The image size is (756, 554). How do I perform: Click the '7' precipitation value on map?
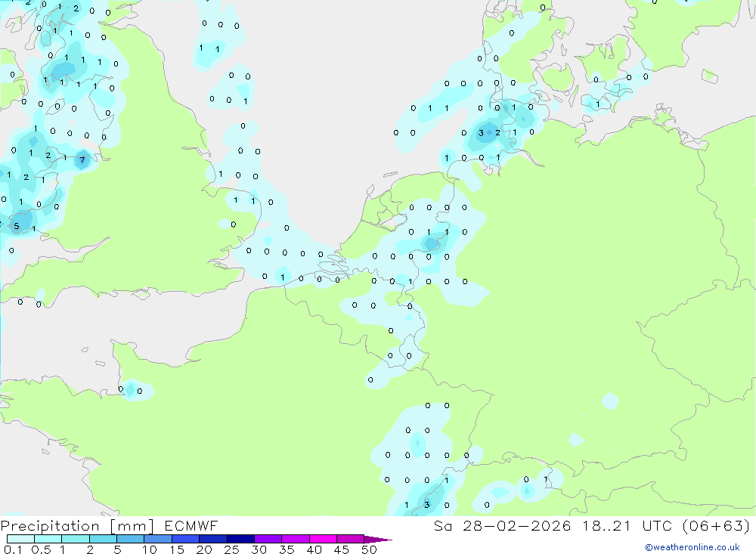pyautogui.click(x=82, y=160)
